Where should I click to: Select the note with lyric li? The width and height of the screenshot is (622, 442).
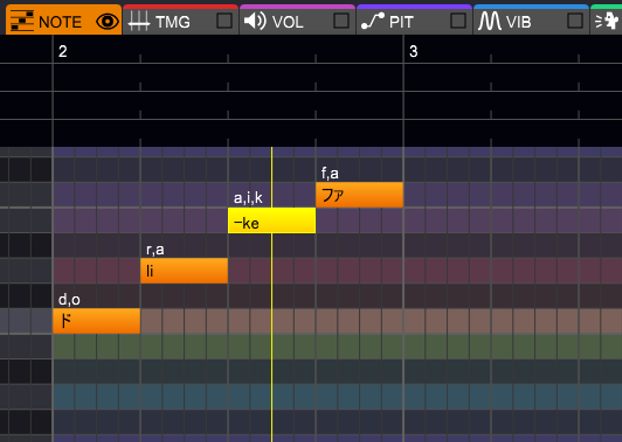184,271
